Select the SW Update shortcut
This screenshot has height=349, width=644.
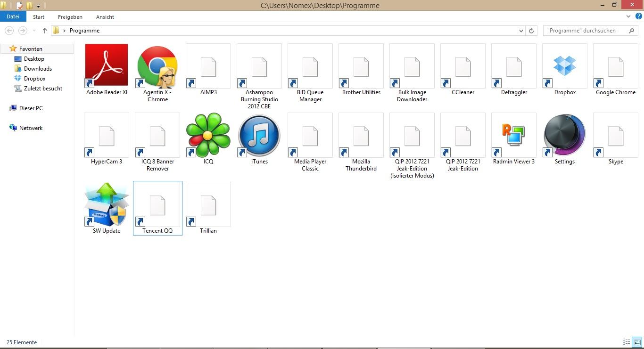point(107,208)
